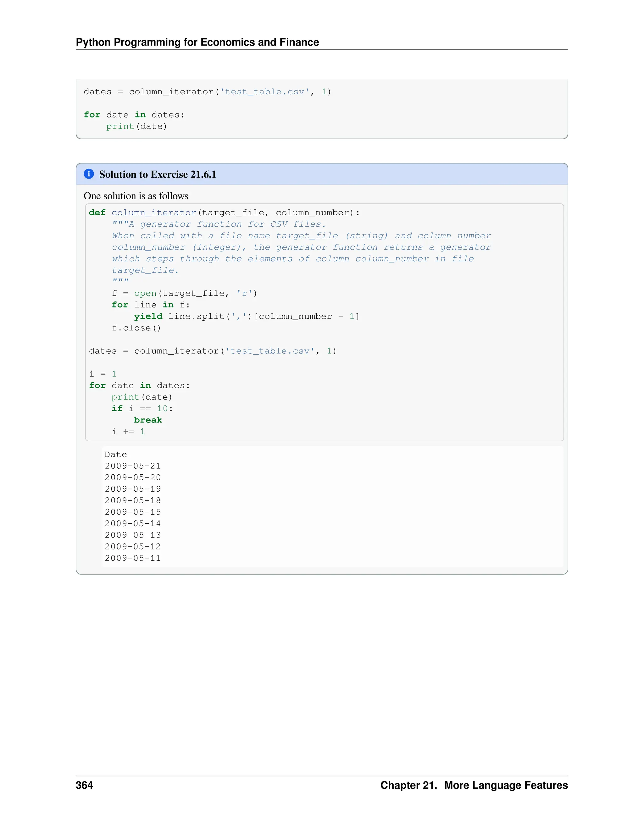Click the 'dates = column_iterator' line inside the solution box
This screenshot has width=644, height=833.
[x=213, y=351]
